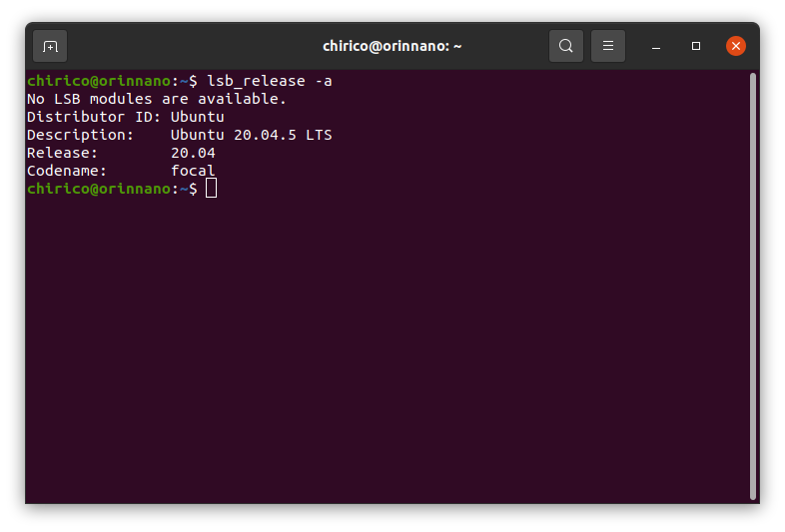Click the 'focal' codename value

pos(193,171)
